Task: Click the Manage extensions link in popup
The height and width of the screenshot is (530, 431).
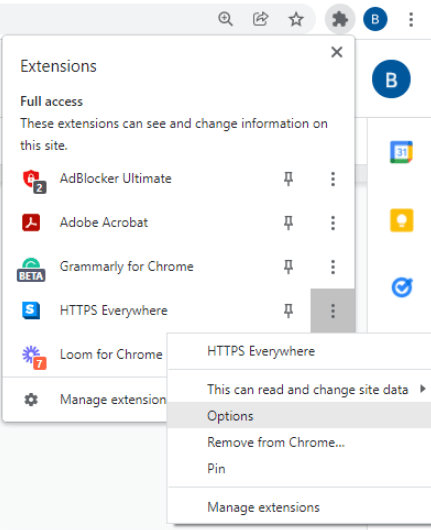Action: (113, 400)
